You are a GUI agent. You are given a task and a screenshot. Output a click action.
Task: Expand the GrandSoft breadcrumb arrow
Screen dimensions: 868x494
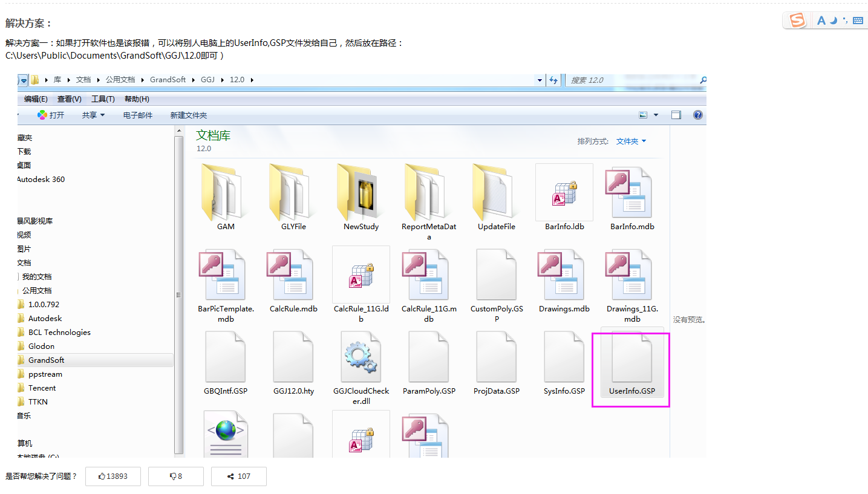tap(194, 80)
